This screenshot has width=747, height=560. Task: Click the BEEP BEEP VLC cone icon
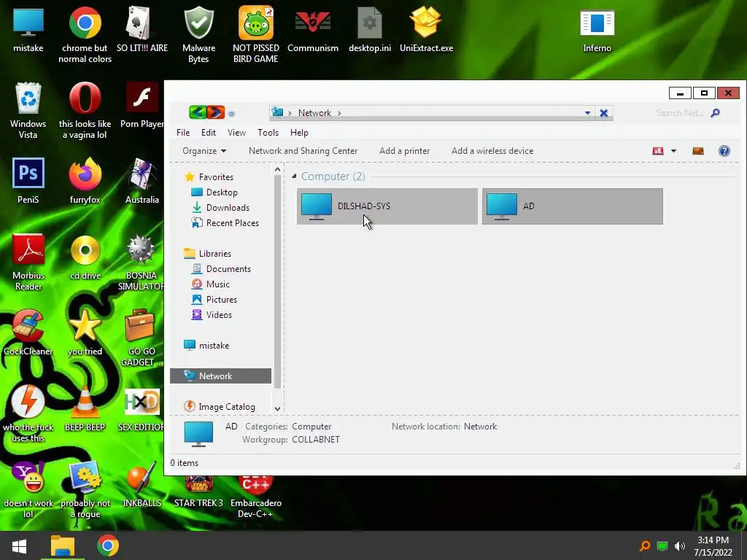(85, 409)
